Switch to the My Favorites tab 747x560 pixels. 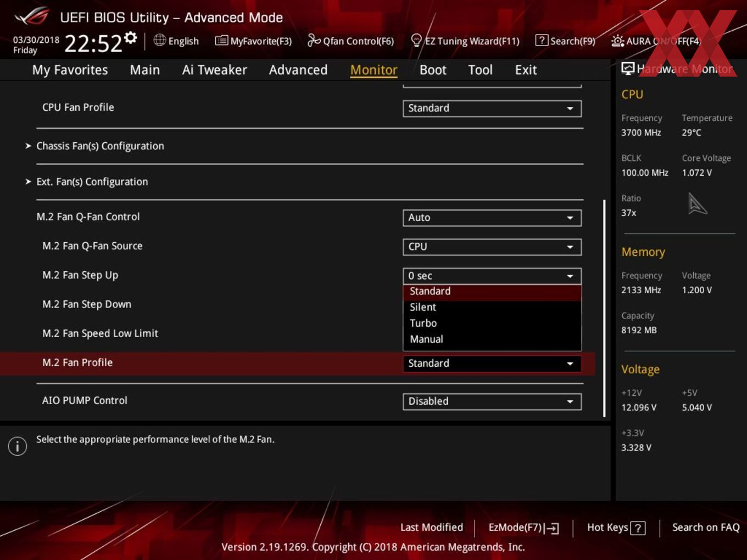pos(70,70)
